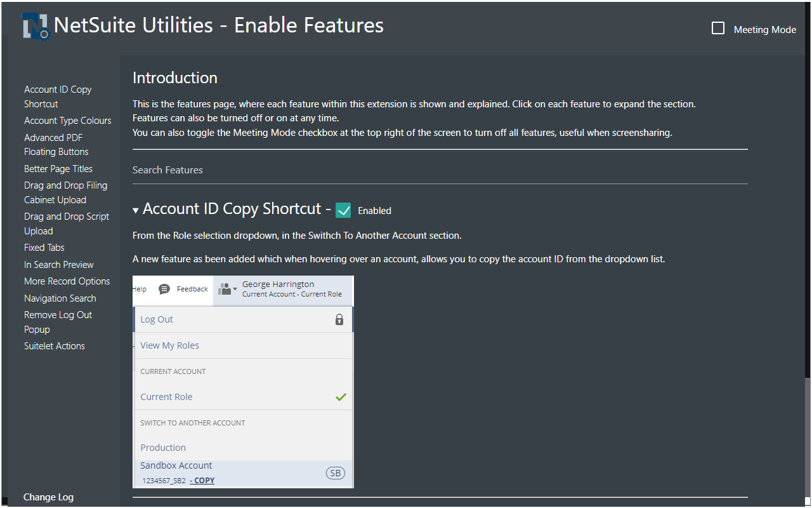This screenshot has height=508, width=812.
Task: Open Account Type Colours sidebar link
Action: [68, 121]
